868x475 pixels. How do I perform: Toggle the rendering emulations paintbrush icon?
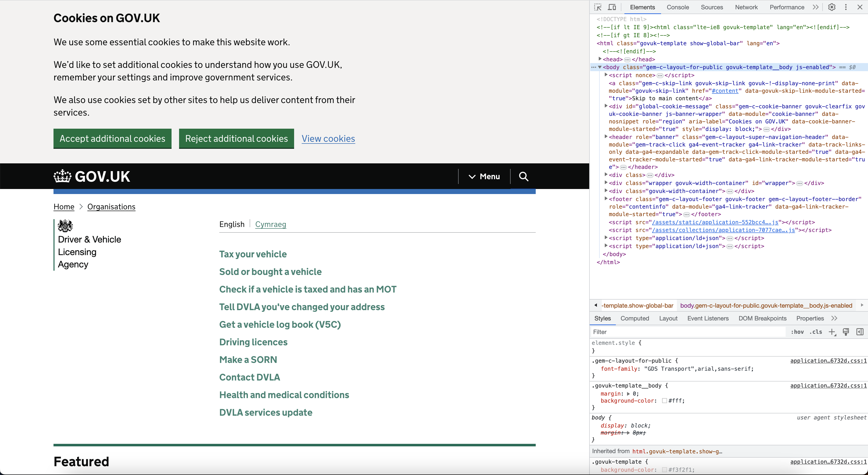[x=846, y=332]
